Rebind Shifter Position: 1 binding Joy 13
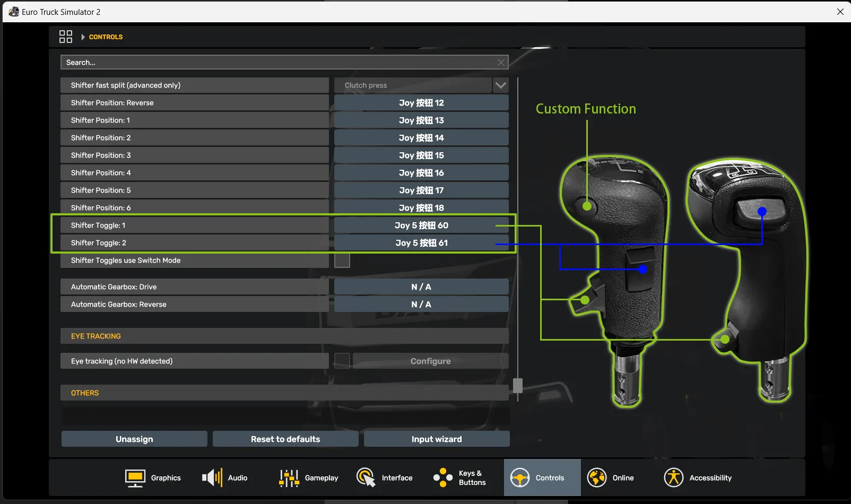851x504 pixels. (x=422, y=120)
